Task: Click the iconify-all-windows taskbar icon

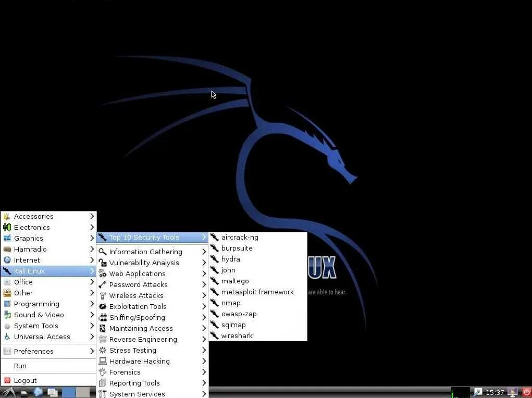Action: click(53, 393)
